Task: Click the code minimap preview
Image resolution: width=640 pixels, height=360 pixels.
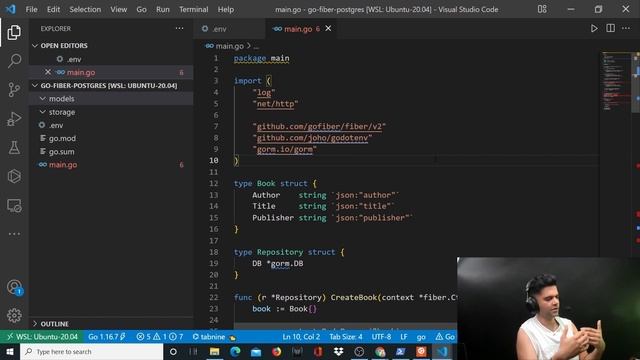Action: click(x=616, y=82)
